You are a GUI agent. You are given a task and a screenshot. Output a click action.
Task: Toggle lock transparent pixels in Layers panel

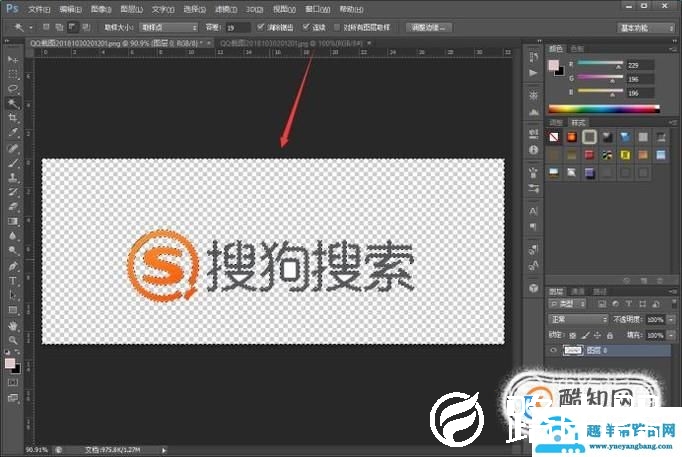pos(573,335)
